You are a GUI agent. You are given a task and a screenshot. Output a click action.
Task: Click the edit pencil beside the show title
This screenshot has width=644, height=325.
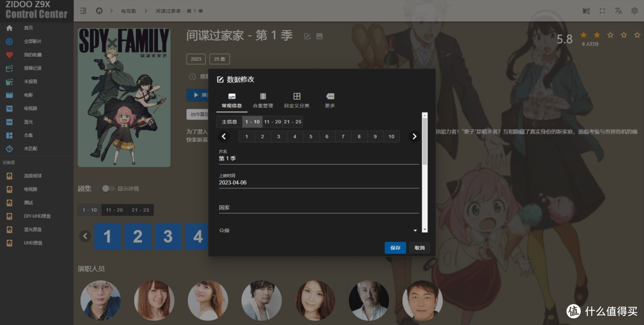(x=307, y=36)
